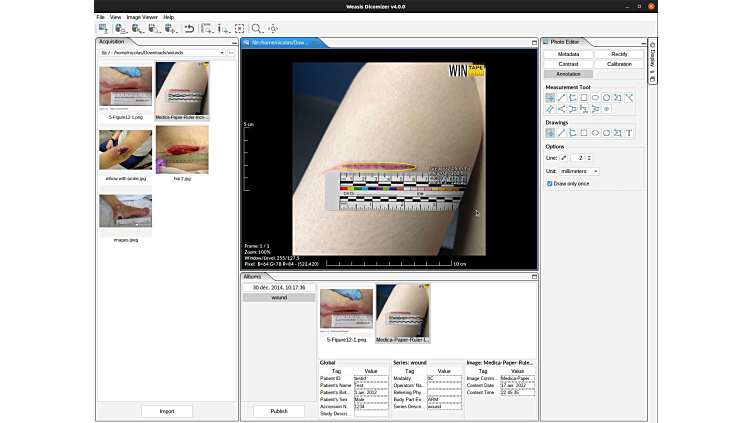Screen dimensions: 752x423
Task: Open the Image Viewer menu
Action: [x=142, y=17]
